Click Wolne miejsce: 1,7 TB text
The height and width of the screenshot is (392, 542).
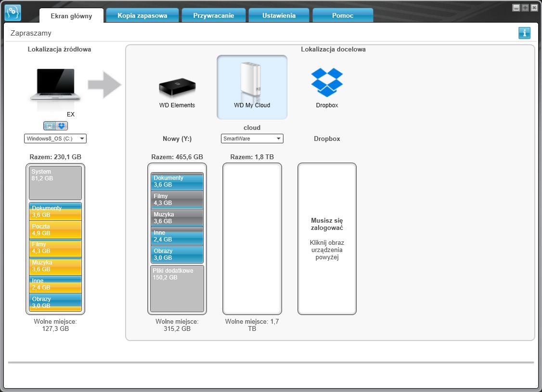pos(252,325)
